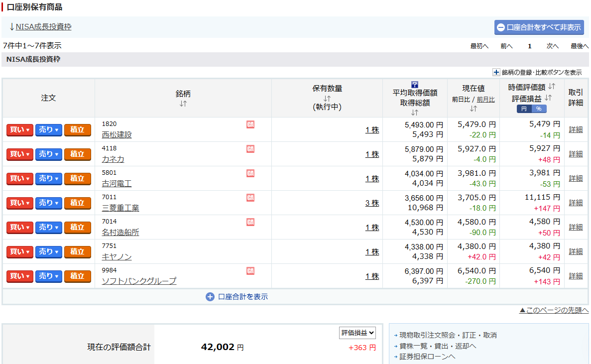The height and width of the screenshot is (364, 591).
Task: Jump to このページの先頭へ
Action: coord(554,310)
